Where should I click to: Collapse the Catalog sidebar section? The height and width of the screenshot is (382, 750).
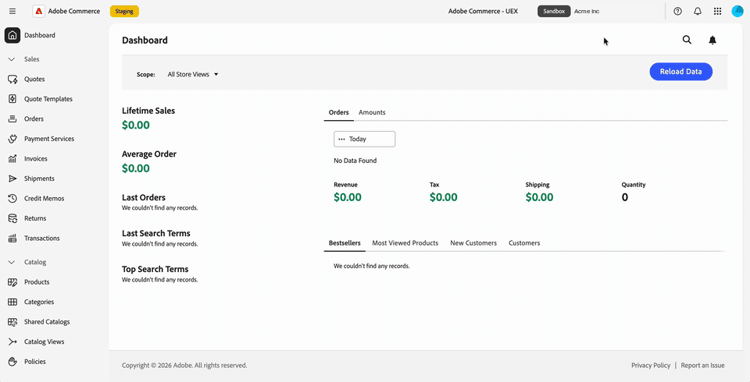click(12, 262)
